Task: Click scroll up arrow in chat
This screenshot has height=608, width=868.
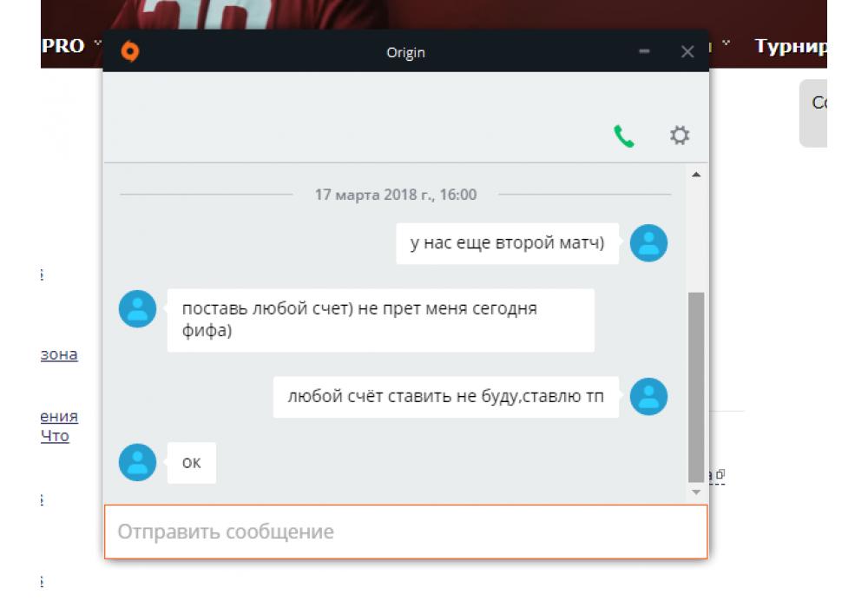Action: coord(696,175)
